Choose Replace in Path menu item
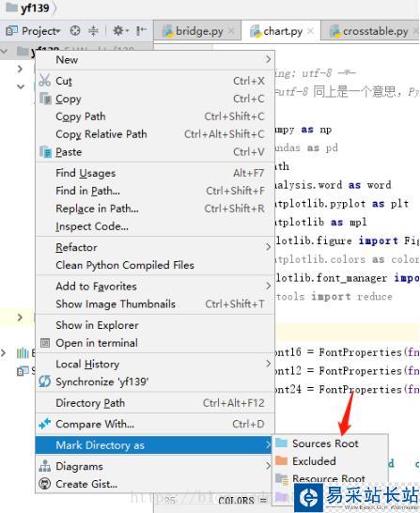Image resolution: width=420 pixels, height=513 pixels. click(x=155, y=209)
